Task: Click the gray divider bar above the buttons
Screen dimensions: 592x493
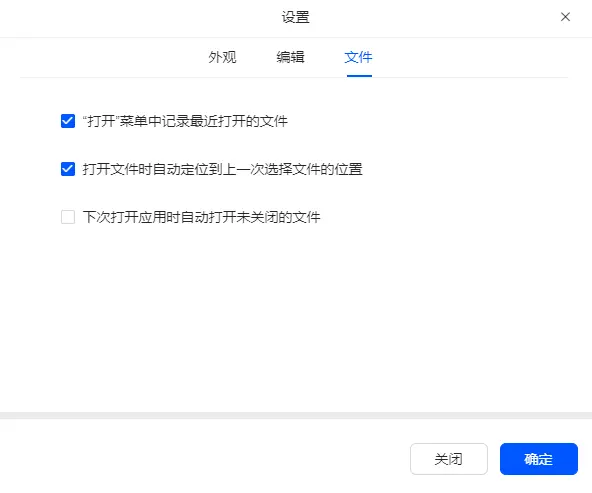Action: point(296,416)
